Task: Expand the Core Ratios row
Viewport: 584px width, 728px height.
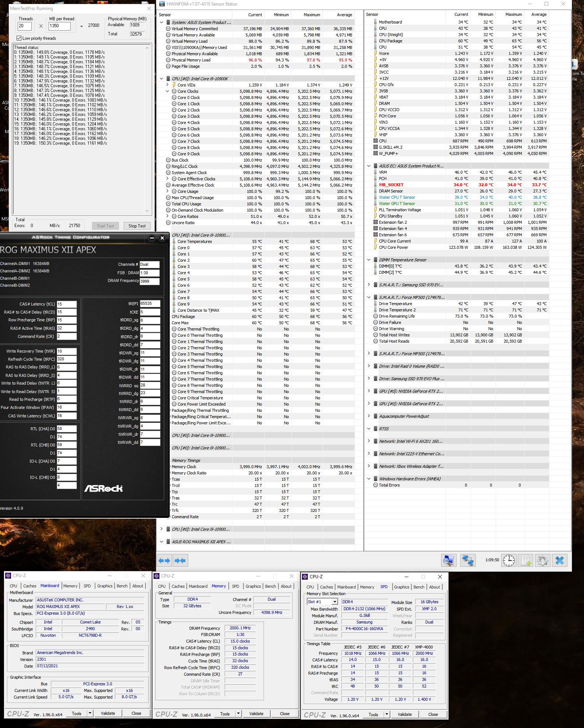Action: [168, 216]
